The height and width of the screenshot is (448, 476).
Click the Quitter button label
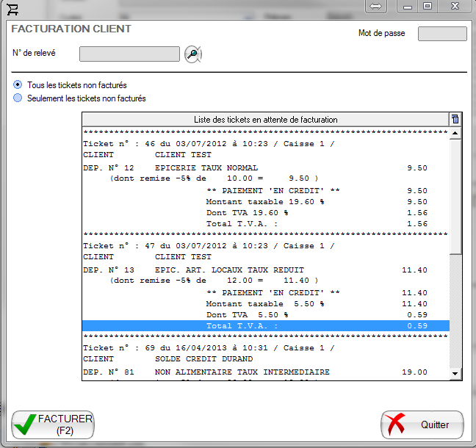pyautogui.click(x=435, y=425)
